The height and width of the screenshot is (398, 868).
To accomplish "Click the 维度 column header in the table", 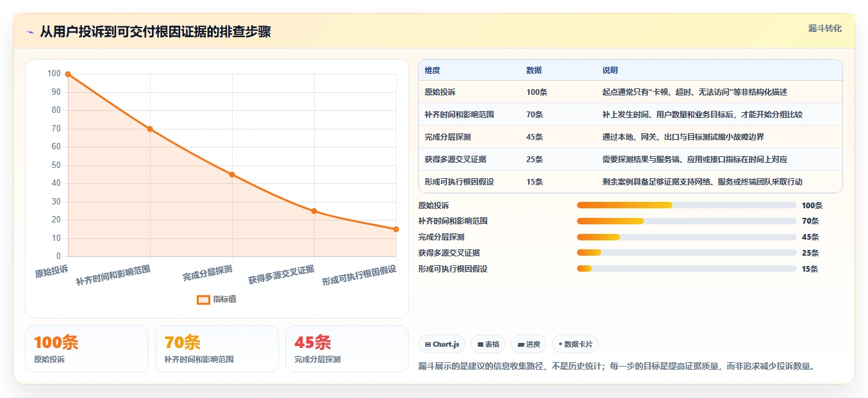I will 432,70.
